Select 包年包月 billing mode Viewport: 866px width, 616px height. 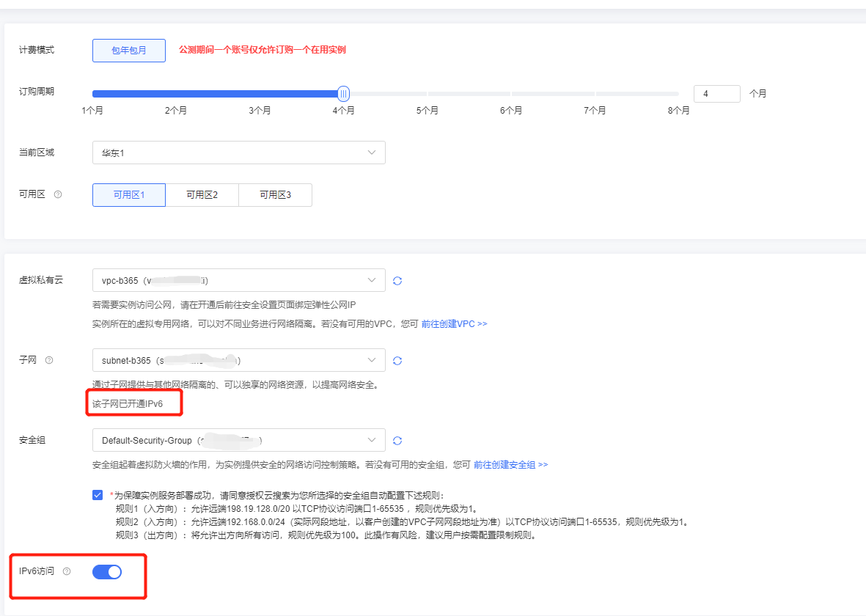[x=129, y=51]
